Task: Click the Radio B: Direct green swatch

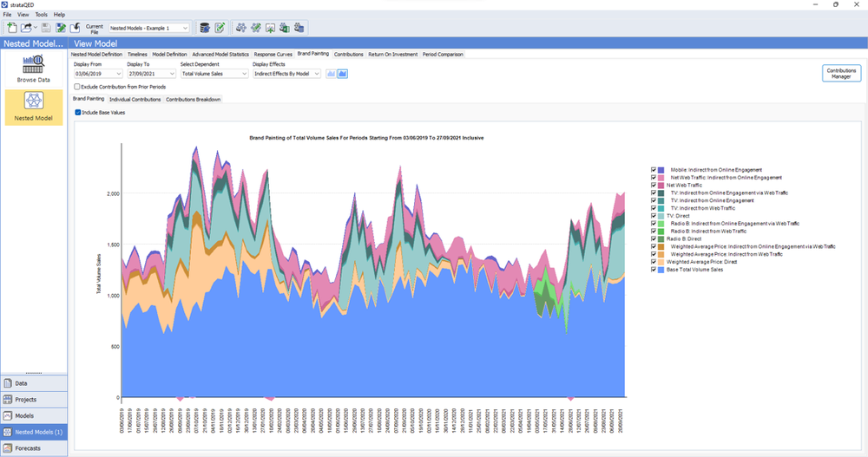Action: point(661,239)
